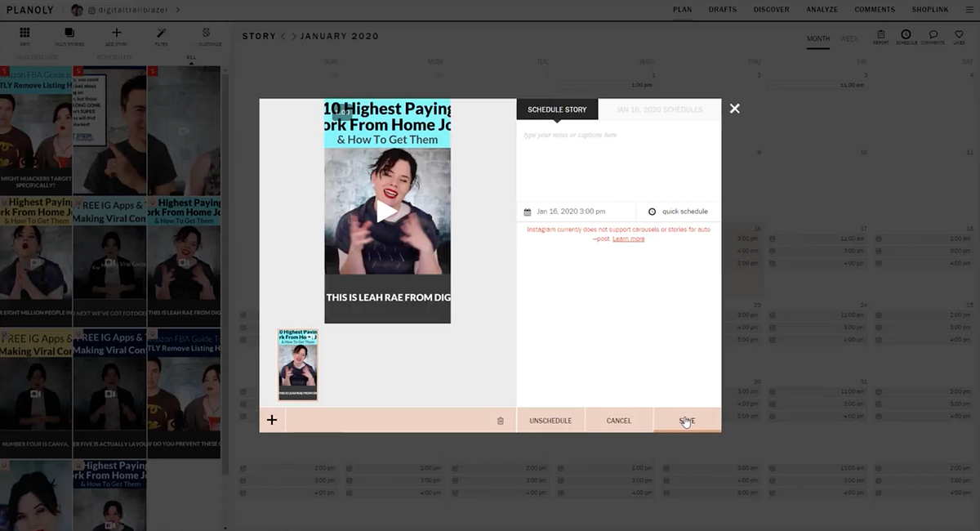Open the Report clipboard icon
Viewport: 980px width, 531px height.
point(880,34)
